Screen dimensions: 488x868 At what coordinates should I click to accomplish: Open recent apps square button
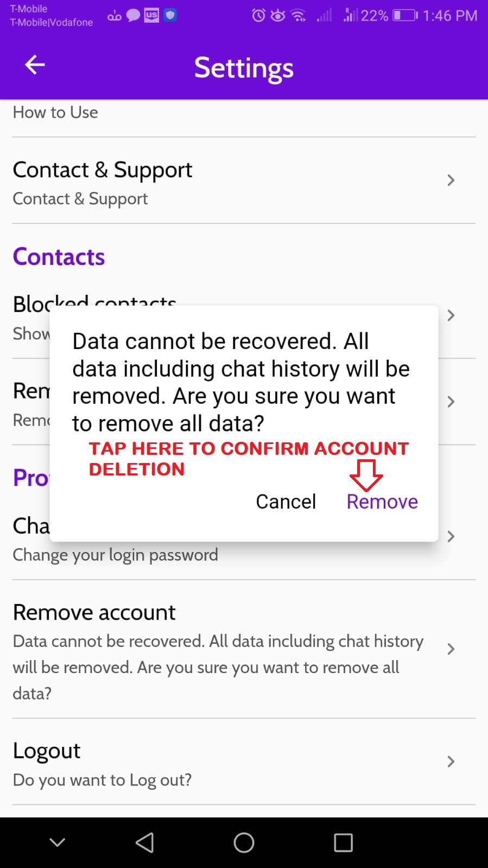click(x=343, y=842)
